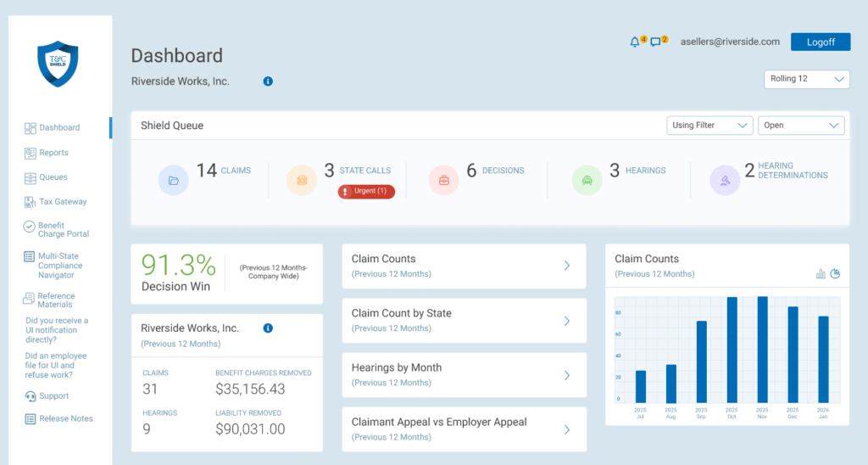Click the 2025 Aug chart bar
Viewport: 868px width, 465px height.
671,384
